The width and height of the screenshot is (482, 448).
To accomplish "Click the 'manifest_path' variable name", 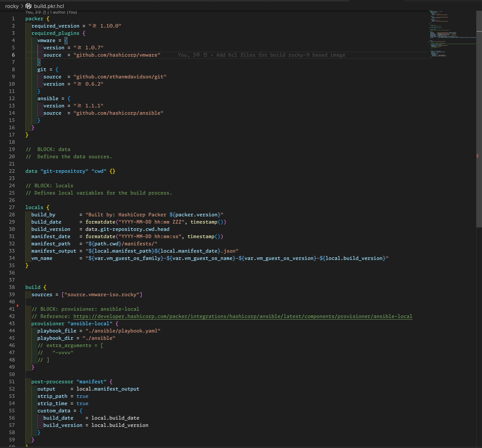I will [x=51, y=244].
